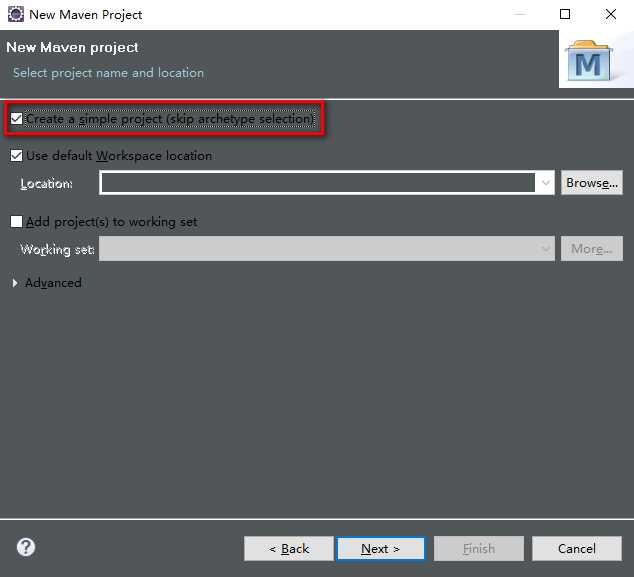Focus the Location text field
The height and width of the screenshot is (577, 634).
(318, 183)
